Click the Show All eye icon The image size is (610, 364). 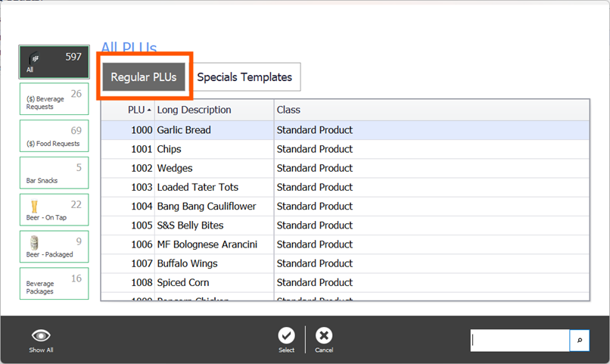point(41,337)
